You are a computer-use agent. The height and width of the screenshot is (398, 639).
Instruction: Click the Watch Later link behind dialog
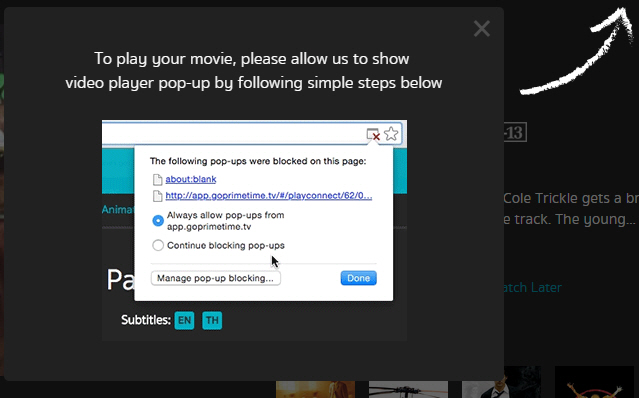coord(533,288)
